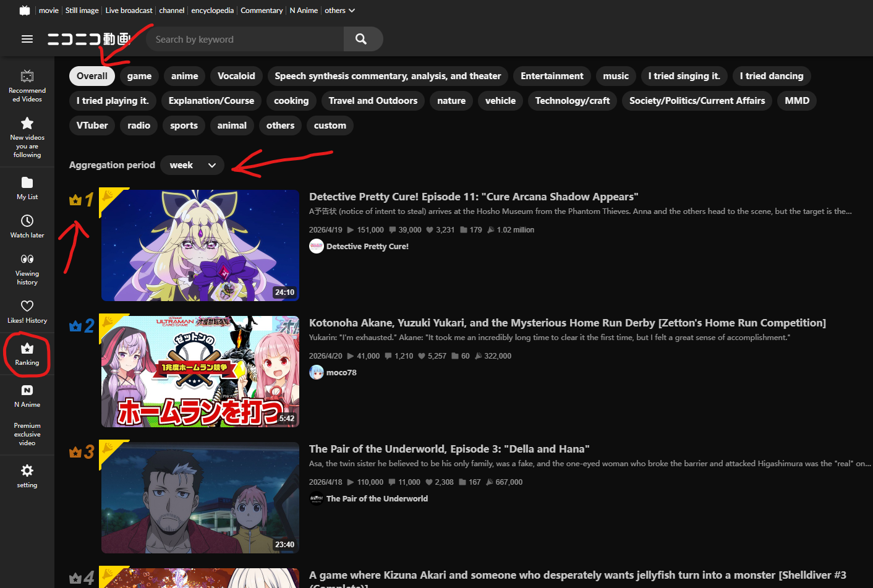
Task: Select the cooking category
Action: point(291,101)
